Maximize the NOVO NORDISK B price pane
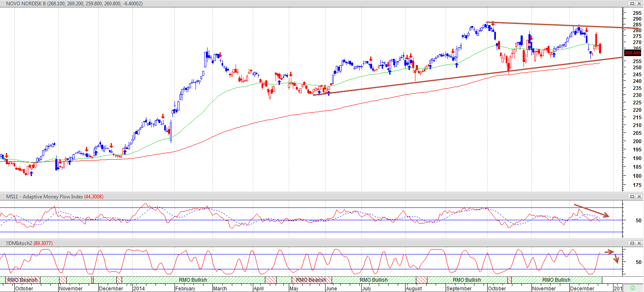644x292 pixels. point(632,3)
